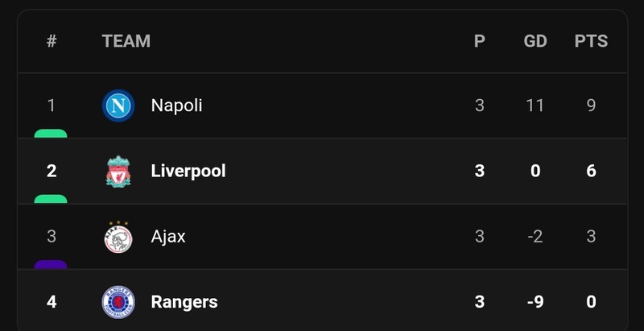This screenshot has width=644, height=331.
Task: Open the Napoli team name
Action: [x=176, y=106]
